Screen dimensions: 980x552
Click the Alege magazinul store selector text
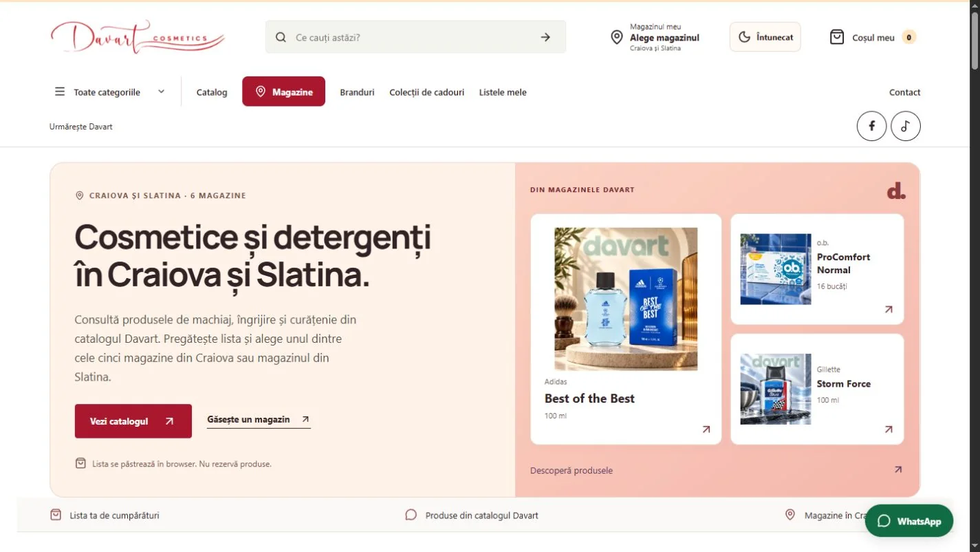pyautogui.click(x=664, y=38)
